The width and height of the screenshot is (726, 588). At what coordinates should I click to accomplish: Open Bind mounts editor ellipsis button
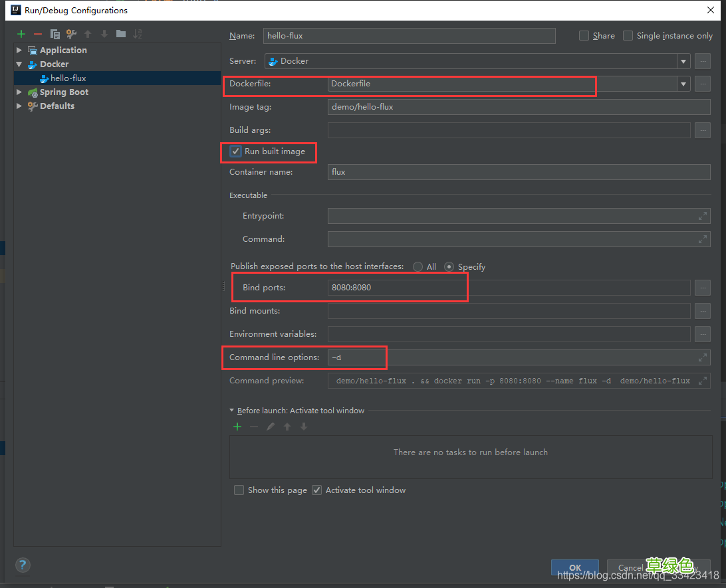pos(703,311)
